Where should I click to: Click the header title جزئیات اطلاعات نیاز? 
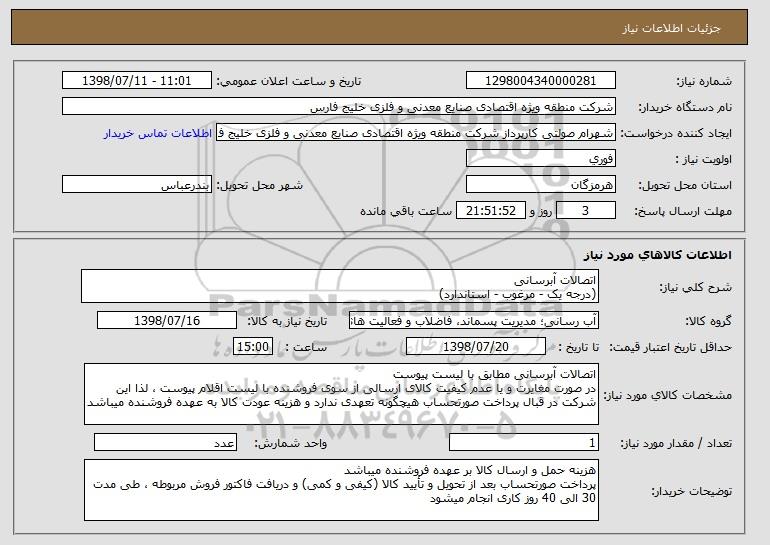(671, 28)
